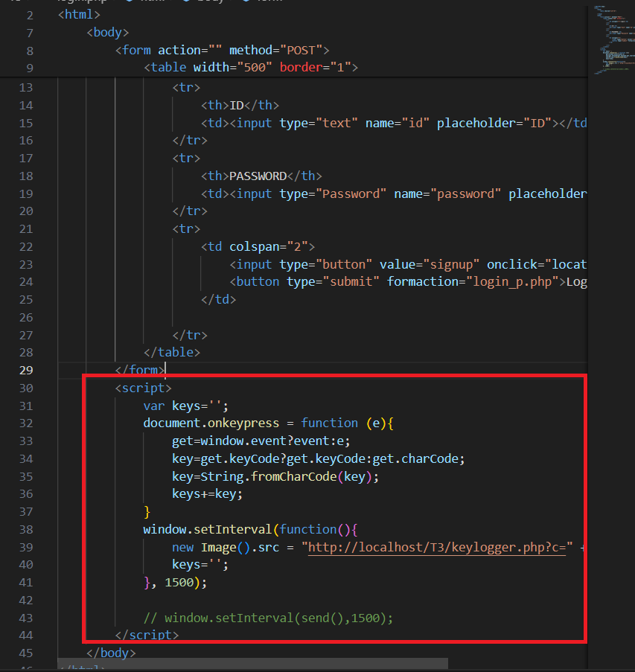Click line number 39 in gutter
Viewport: 635px width, 672px height.
tap(26, 547)
